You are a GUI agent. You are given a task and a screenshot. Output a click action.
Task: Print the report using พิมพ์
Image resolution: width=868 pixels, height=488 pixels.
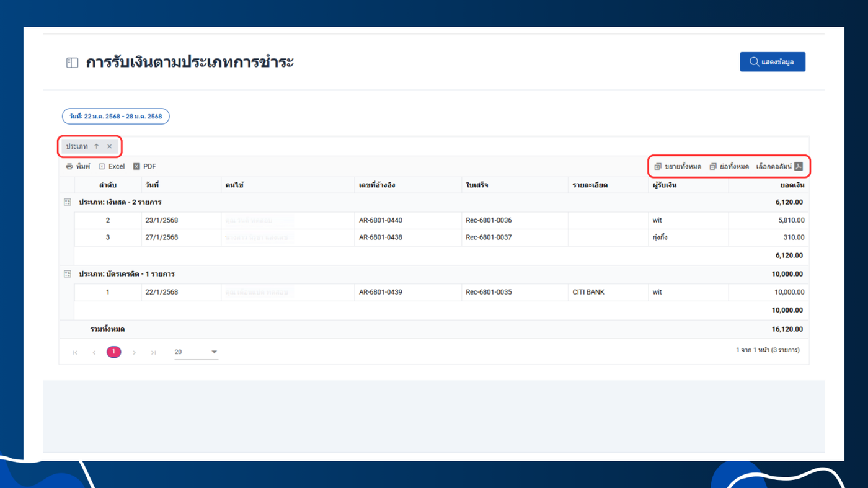click(x=78, y=166)
